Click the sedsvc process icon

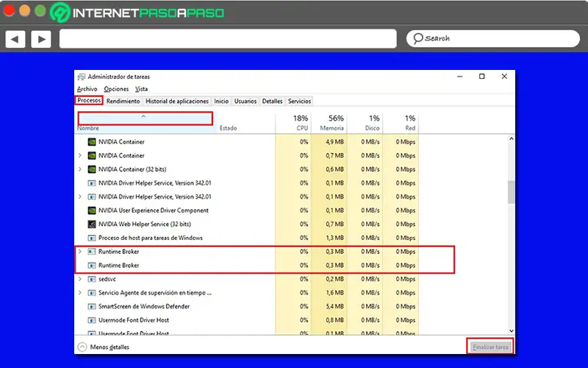[x=91, y=279]
